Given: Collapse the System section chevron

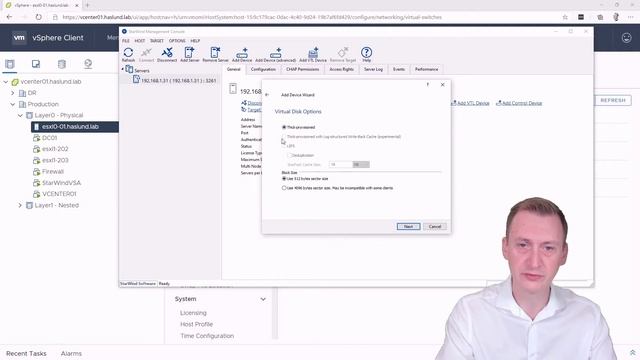Looking at the screenshot, I should 263,299.
